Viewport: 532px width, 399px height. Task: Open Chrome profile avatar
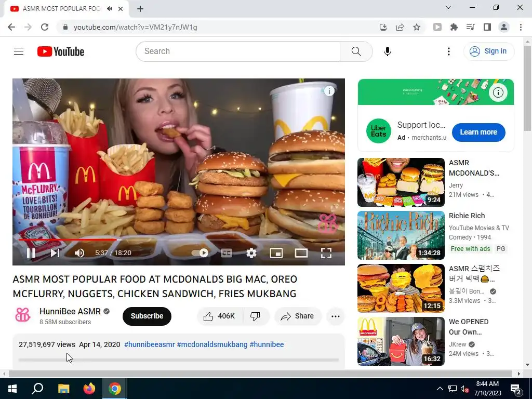point(504,27)
